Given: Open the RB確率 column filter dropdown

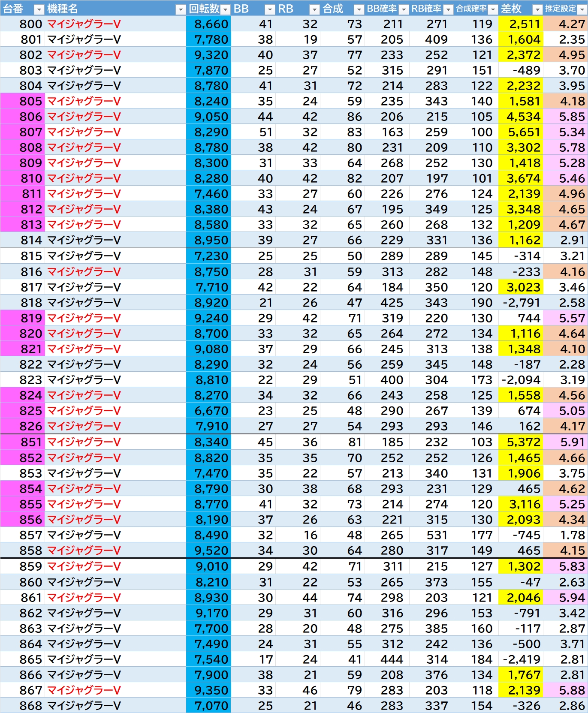Looking at the screenshot, I should (x=448, y=9).
